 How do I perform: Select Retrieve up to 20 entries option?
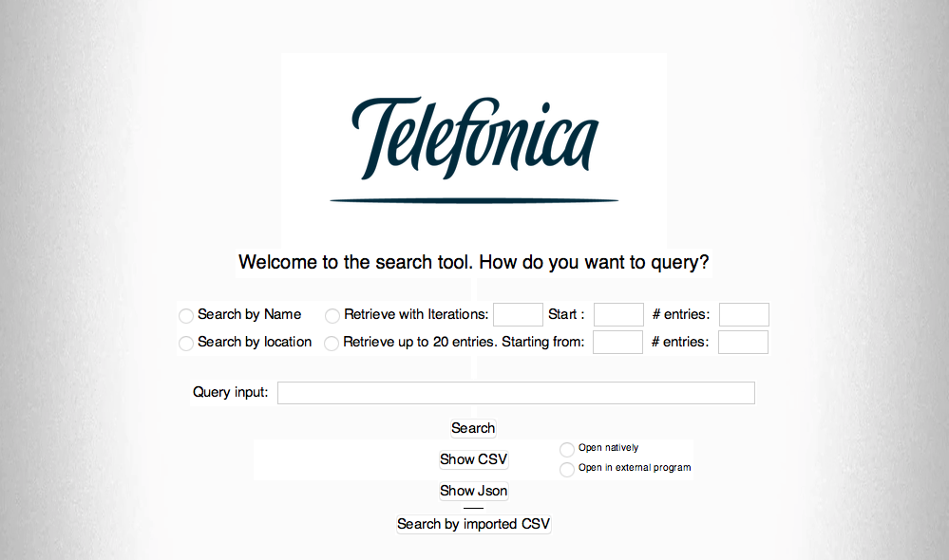[x=332, y=343]
